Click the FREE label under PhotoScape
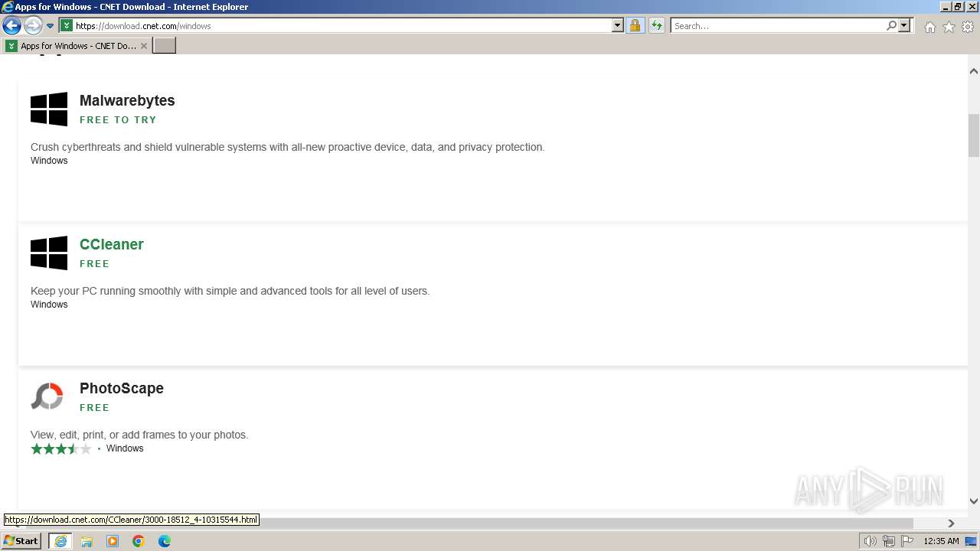This screenshot has height=551, width=980. [95, 407]
